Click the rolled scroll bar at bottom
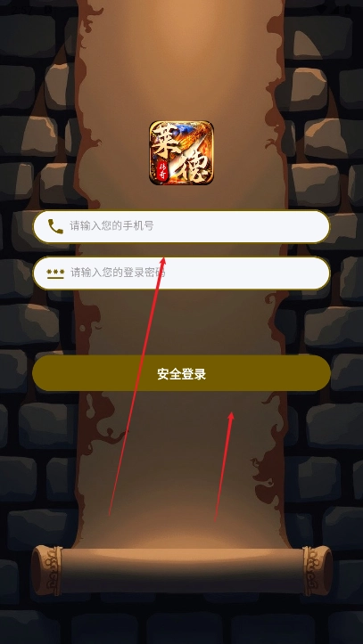 point(182,571)
